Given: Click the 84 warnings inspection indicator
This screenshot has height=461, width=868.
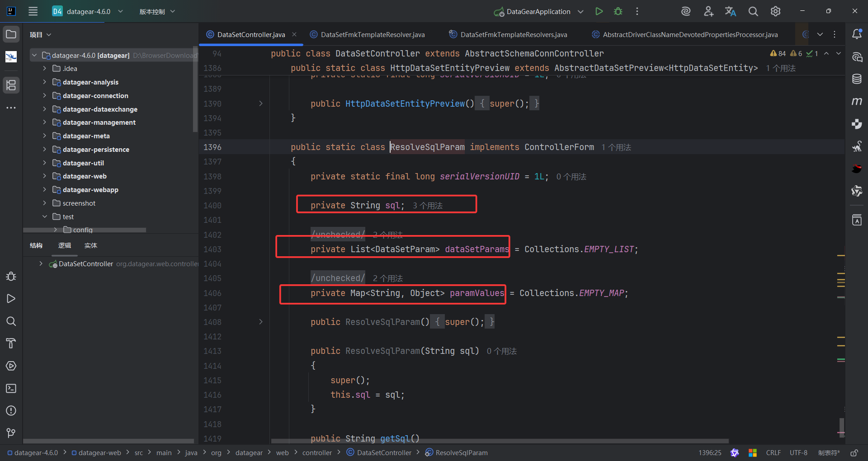Looking at the screenshot, I should (778, 53).
